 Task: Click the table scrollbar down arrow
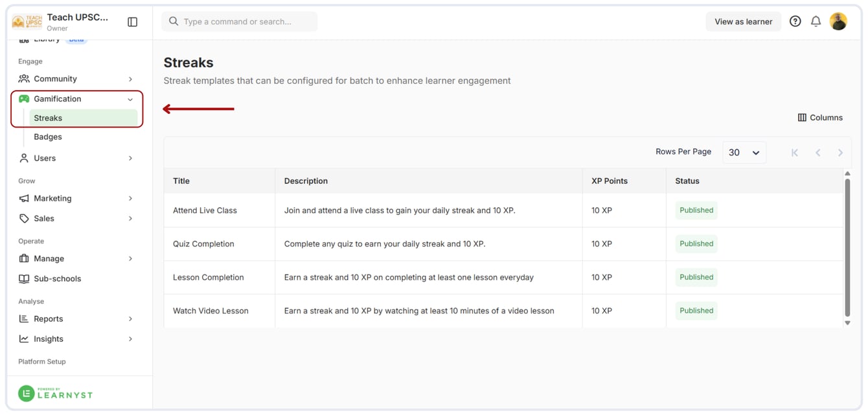click(847, 322)
